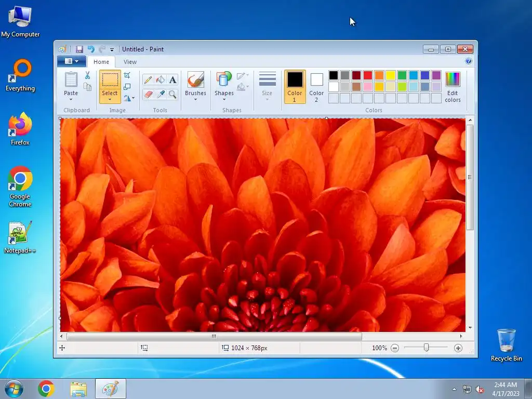Open the blue Paint file menu button
This screenshot has width=532, height=399.
72,61
